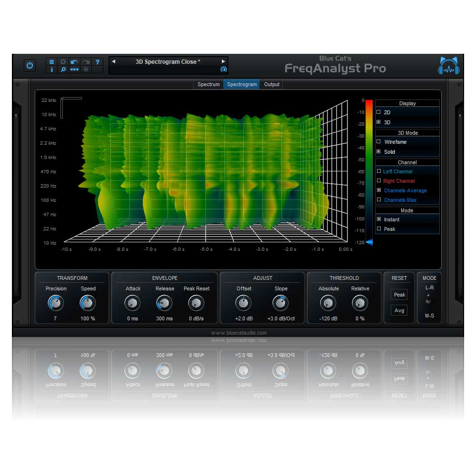Click the Reset Avg button
The image size is (476, 476).
[x=399, y=310]
